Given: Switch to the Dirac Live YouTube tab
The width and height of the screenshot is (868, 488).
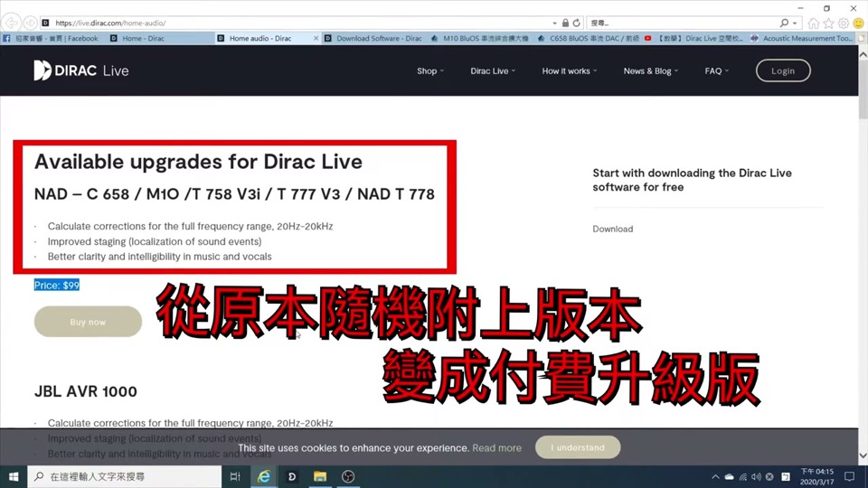Looking at the screenshot, I should (693, 38).
